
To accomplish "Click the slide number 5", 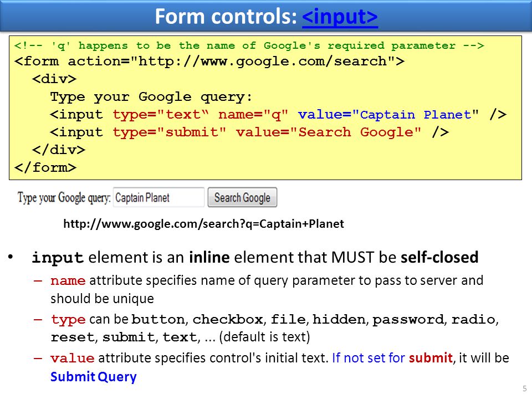I will point(525,388).
